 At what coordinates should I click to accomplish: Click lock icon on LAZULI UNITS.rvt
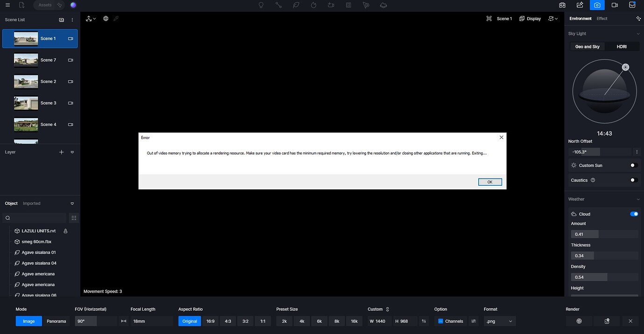[x=65, y=231]
